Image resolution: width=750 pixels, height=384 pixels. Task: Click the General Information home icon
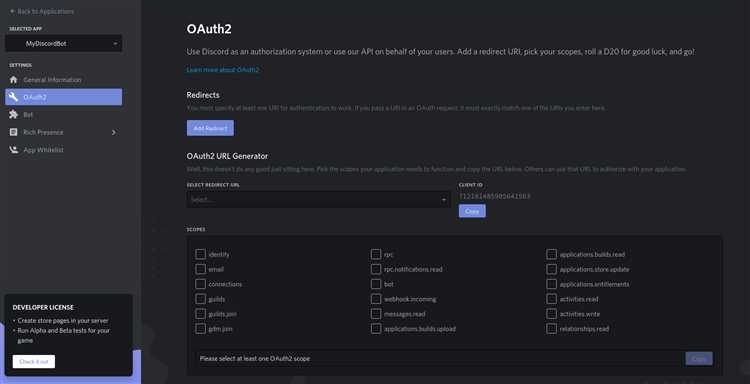(x=13, y=80)
